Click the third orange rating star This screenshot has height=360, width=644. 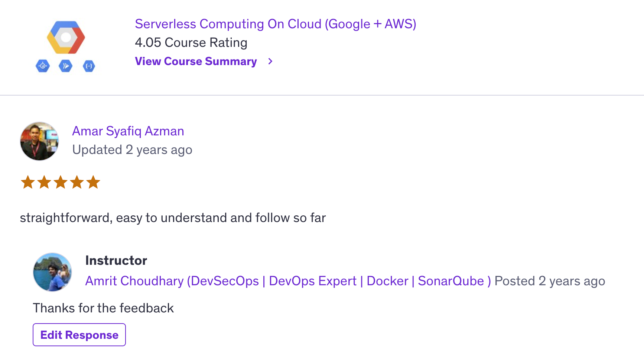(x=61, y=182)
